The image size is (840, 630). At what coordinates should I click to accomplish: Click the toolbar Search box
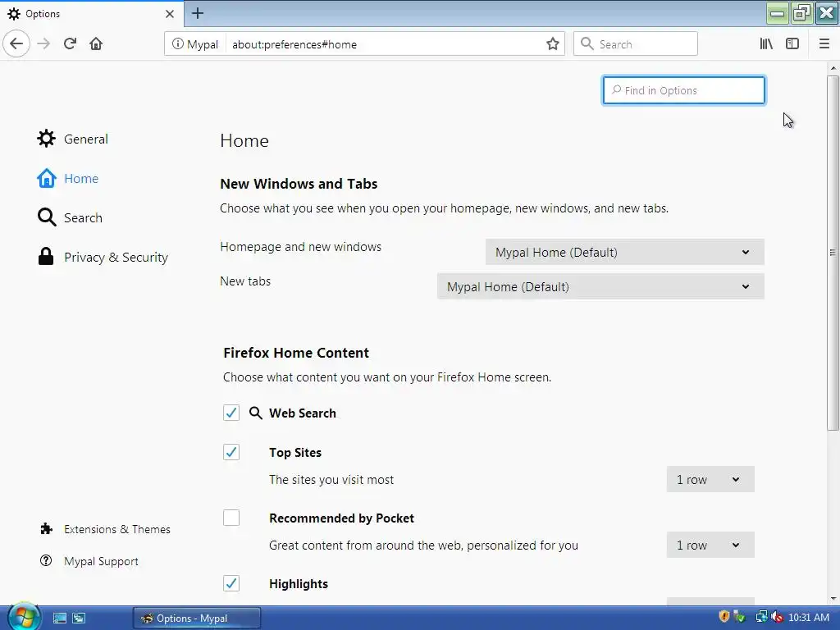point(636,44)
